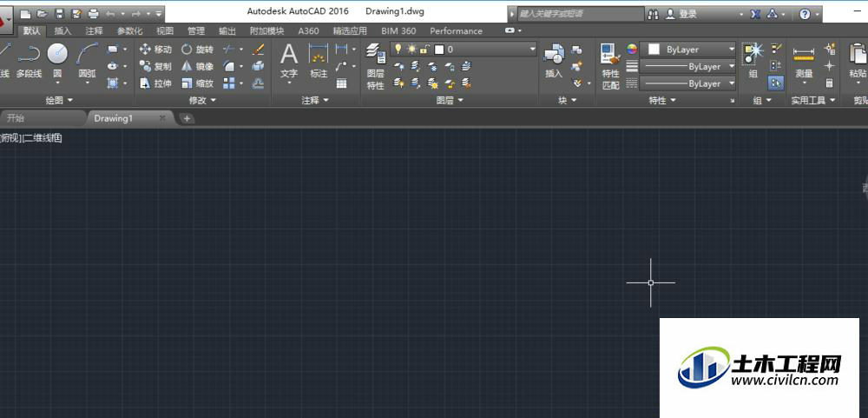Click the Offset tool icon
Screen dimensions: 868x418
pos(258,83)
